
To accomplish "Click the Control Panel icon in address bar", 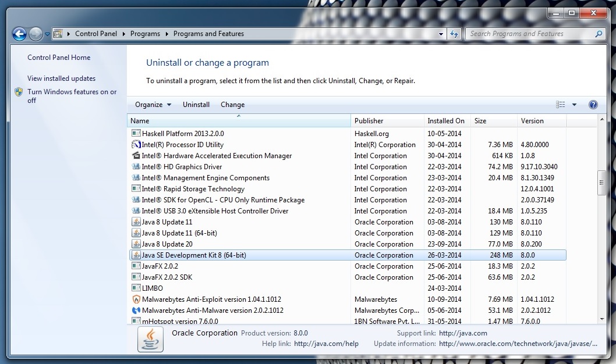I will click(x=58, y=34).
